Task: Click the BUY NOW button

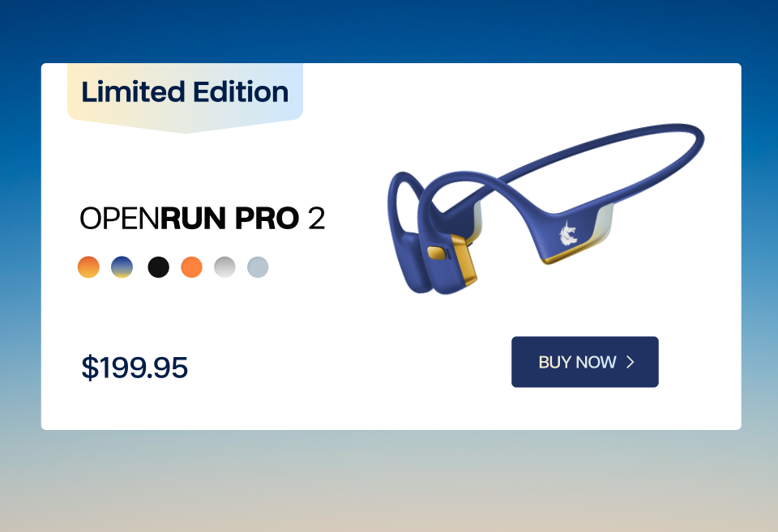Action: (585, 362)
